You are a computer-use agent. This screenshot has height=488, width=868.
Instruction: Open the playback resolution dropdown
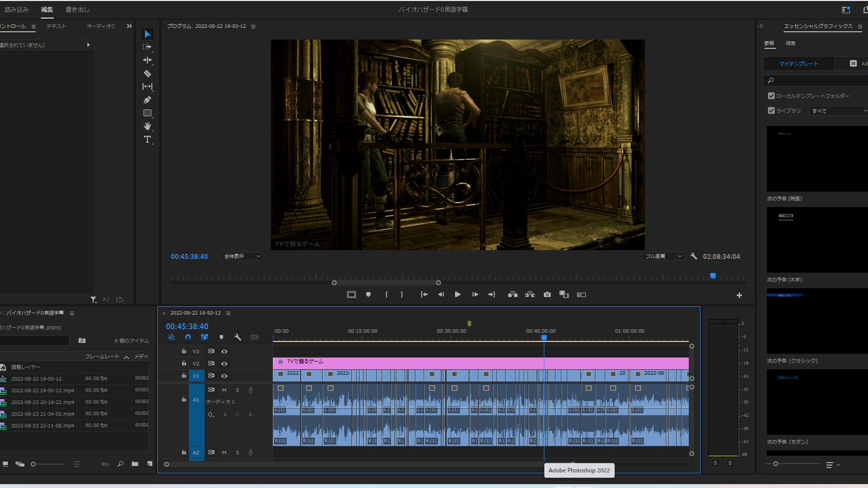click(x=663, y=256)
